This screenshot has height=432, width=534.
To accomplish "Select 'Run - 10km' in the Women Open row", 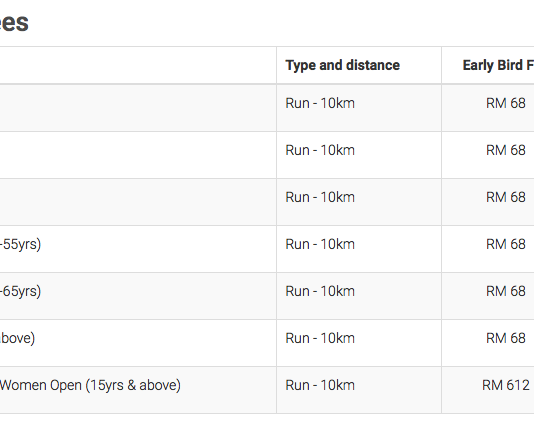I will pyautogui.click(x=320, y=385).
